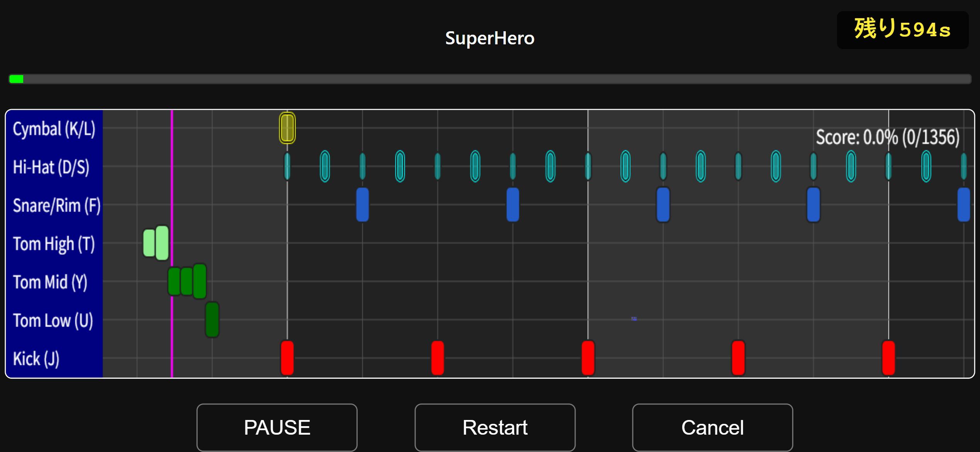Click the Hi-Hat (D/S) lane label
The width and height of the screenshot is (980, 452).
pyautogui.click(x=51, y=167)
